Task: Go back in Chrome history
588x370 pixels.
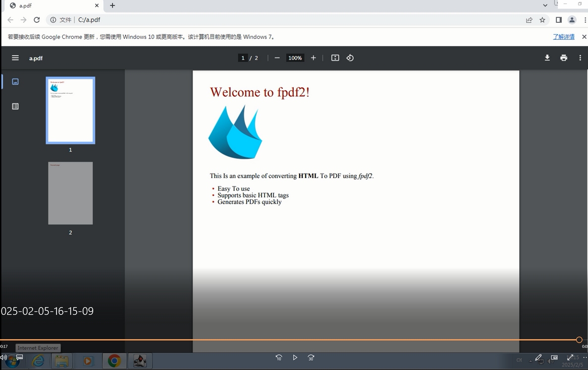Action: [x=10, y=20]
